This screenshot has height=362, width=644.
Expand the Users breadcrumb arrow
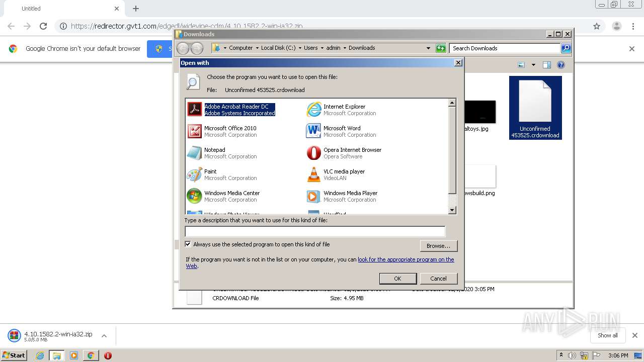coord(322,48)
